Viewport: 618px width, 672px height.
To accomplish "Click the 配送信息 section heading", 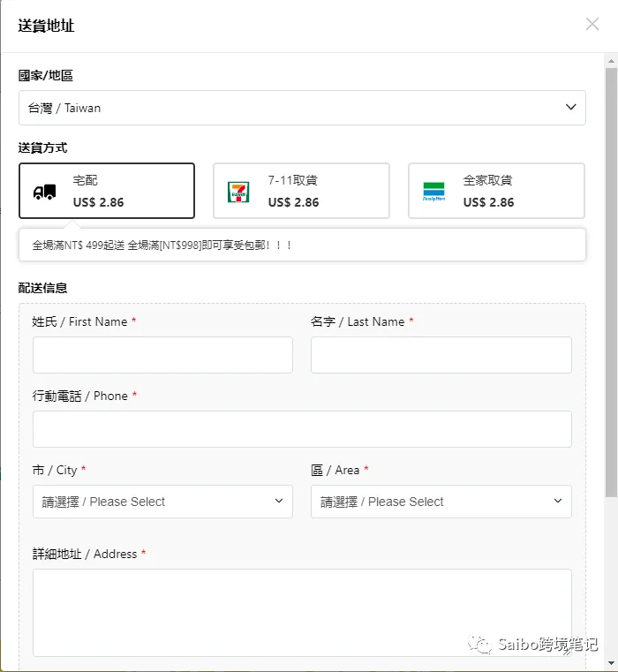I will point(42,288).
